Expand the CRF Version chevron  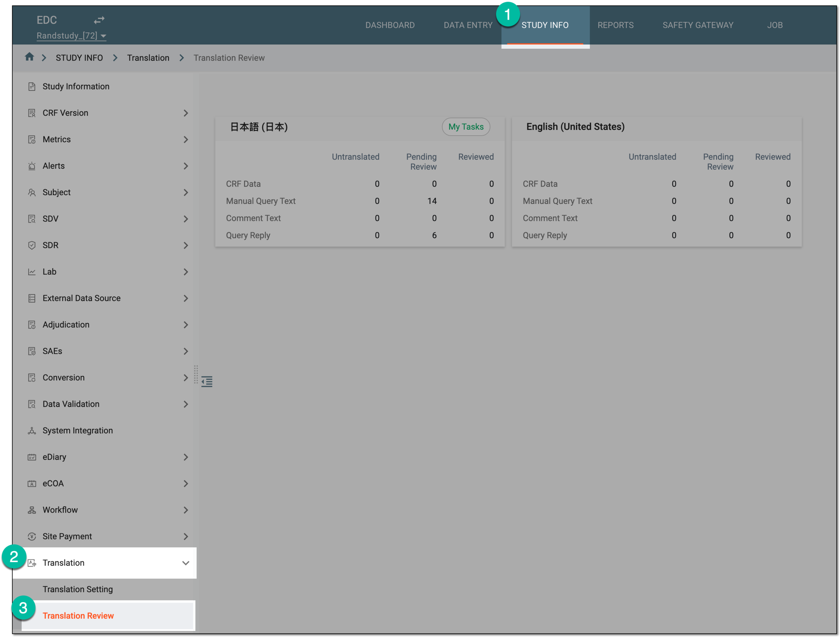[186, 113]
